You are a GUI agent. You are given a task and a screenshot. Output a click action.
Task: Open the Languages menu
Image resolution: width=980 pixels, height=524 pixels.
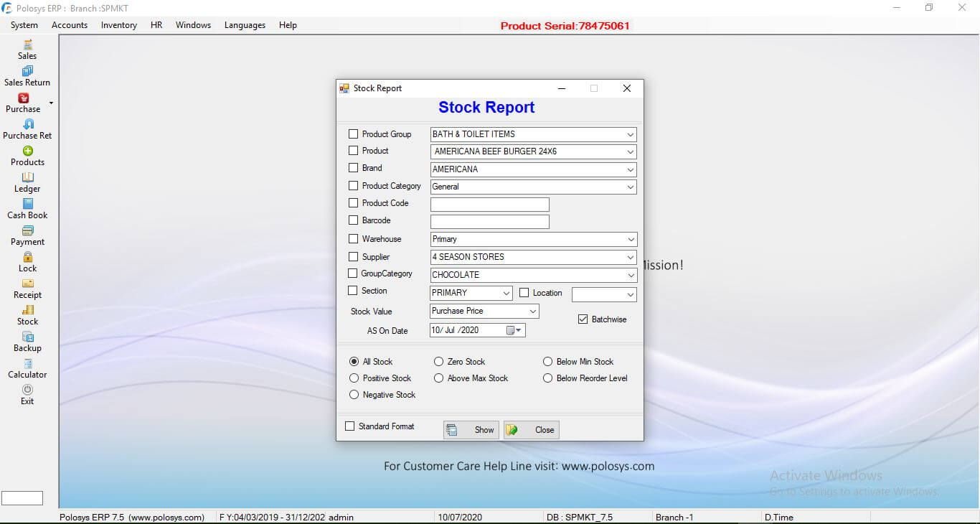[x=245, y=25]
